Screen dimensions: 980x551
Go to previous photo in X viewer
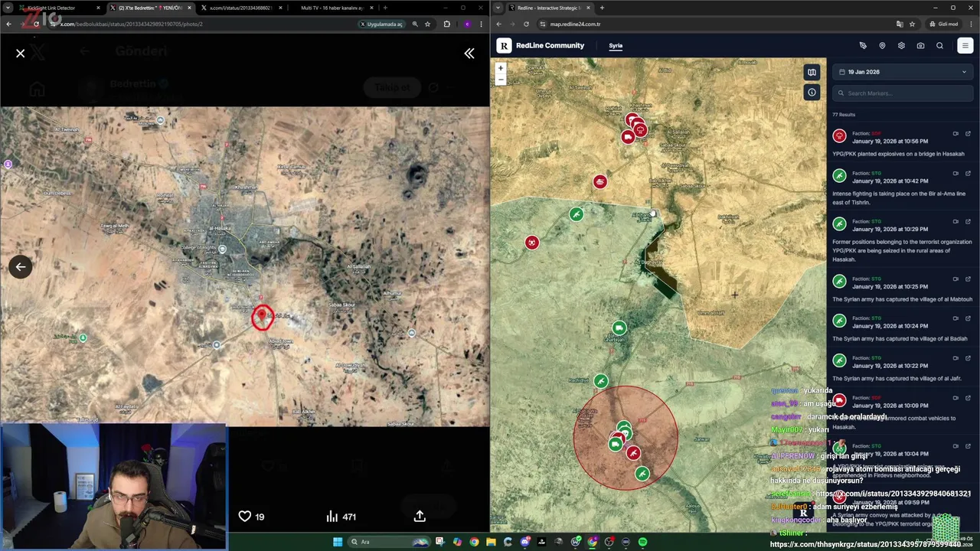click(21, 266)
